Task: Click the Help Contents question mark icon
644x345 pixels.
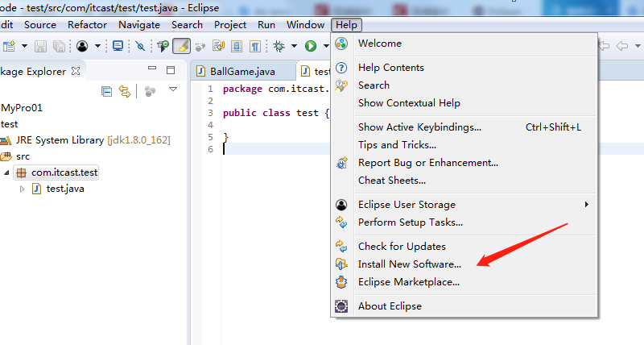Action: [x=341, y=68]
